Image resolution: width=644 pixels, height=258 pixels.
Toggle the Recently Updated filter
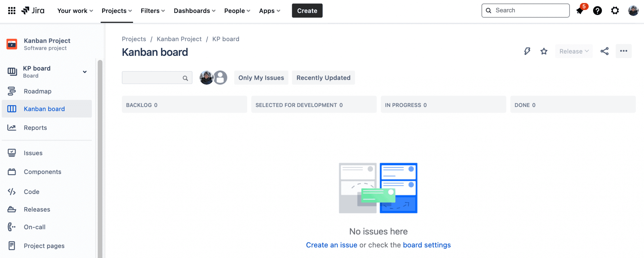(x=323, y=78)
